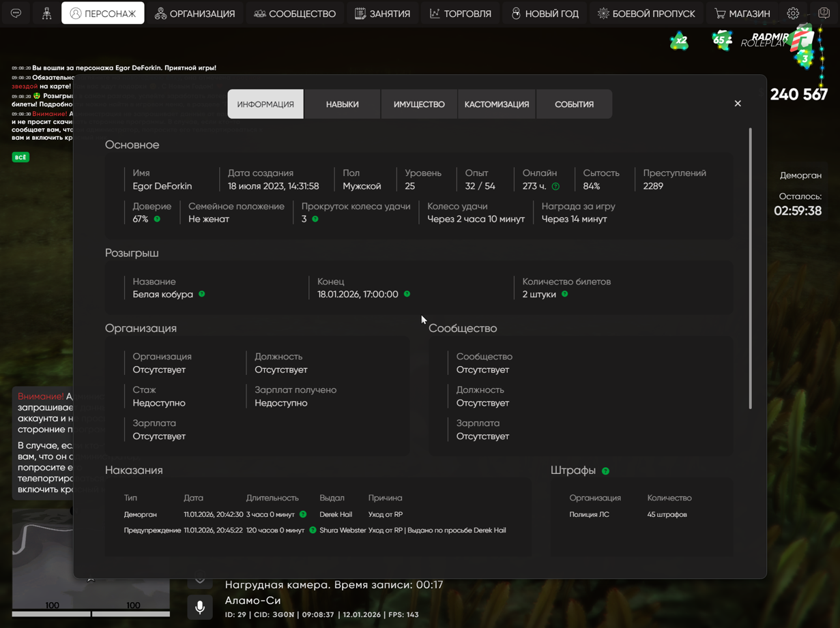Click the Демогран remaining timer 02:59:38

point(798,211)
